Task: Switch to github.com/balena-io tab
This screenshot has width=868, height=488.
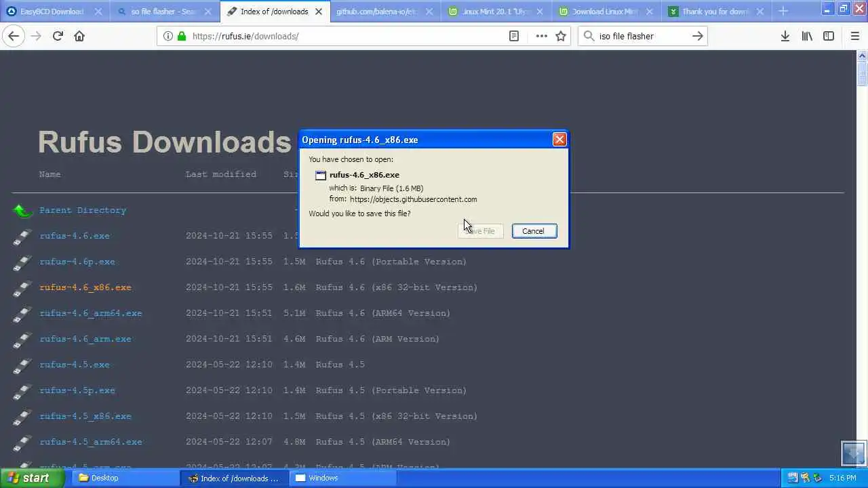Action: (376, 12)
